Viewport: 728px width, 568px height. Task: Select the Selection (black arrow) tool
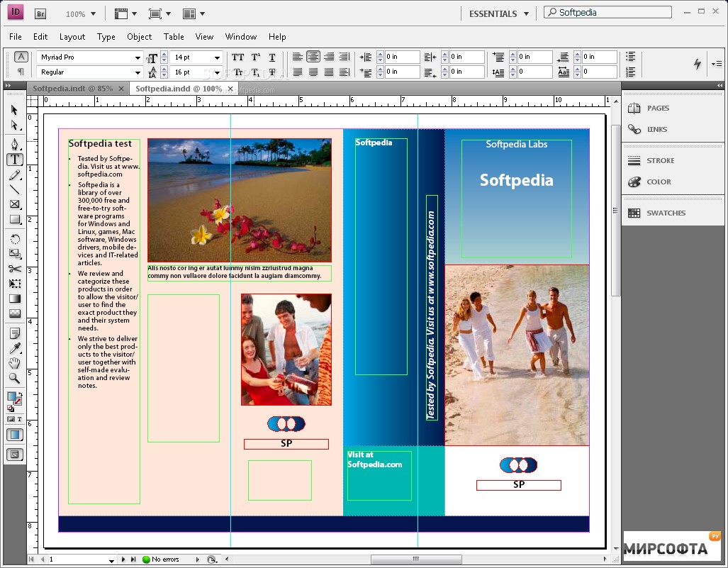coord(14,110)
